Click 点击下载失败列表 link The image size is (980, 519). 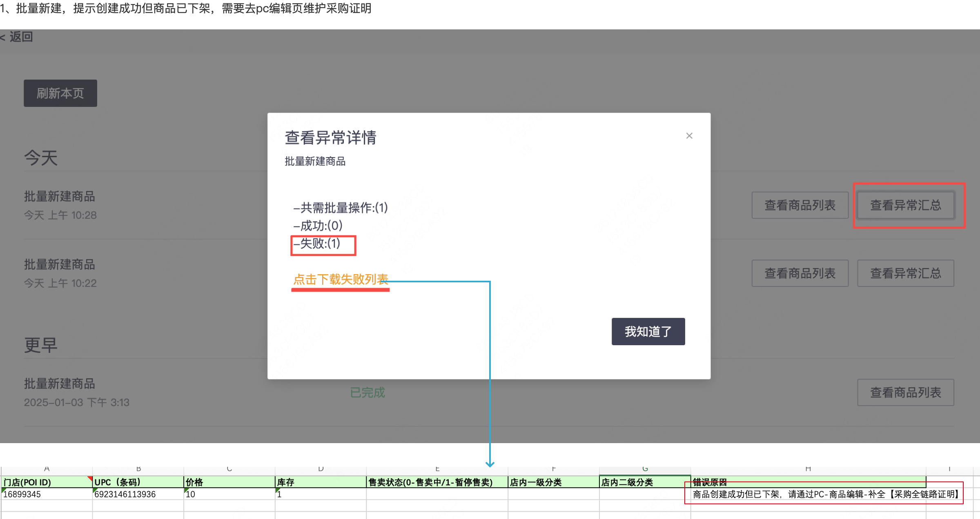(x=340, y=279)
